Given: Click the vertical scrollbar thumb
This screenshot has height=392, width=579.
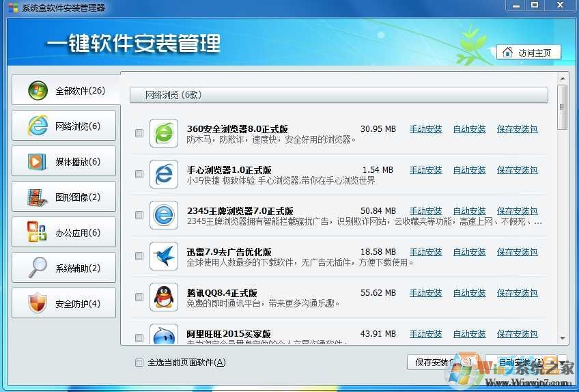Looking at the screenshot, I should pyautogui.click(x=563, y=107).
